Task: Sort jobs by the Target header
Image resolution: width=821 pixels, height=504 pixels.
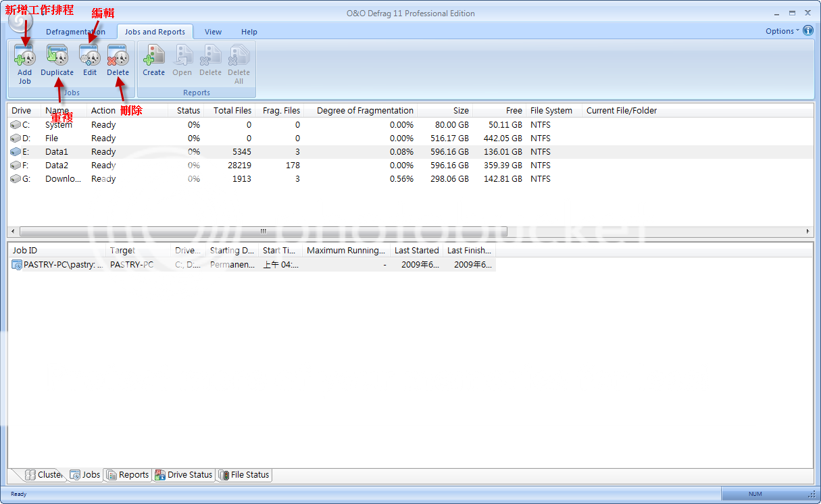Action: [138, 251]
